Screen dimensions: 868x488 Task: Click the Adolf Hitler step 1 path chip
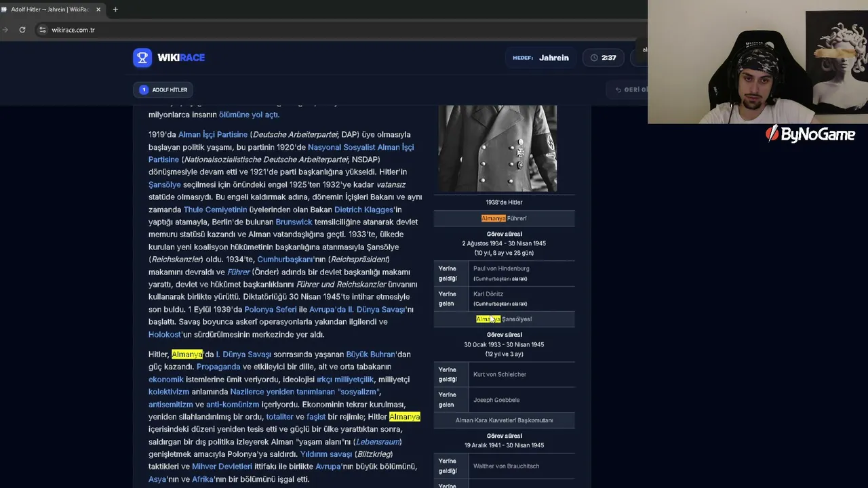(x=164, y=89)
